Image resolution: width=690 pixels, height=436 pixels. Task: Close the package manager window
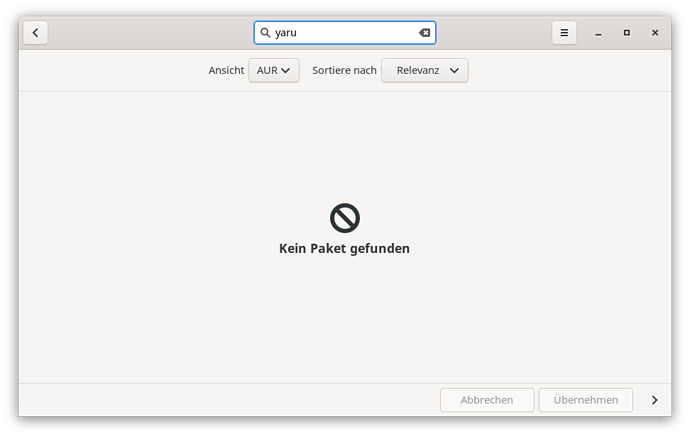pos(655,33)
